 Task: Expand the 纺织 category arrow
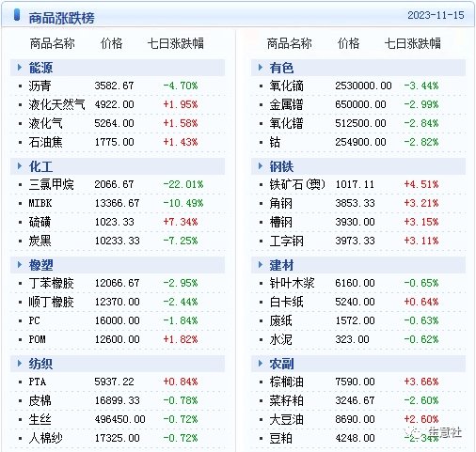tap(20, 364)
